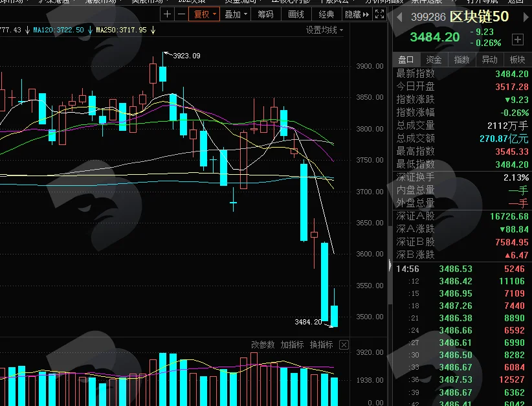Add 区块链50 to watchlist with plus button
Viewport: 532px width, 406px height.
[x=517, y=39]
